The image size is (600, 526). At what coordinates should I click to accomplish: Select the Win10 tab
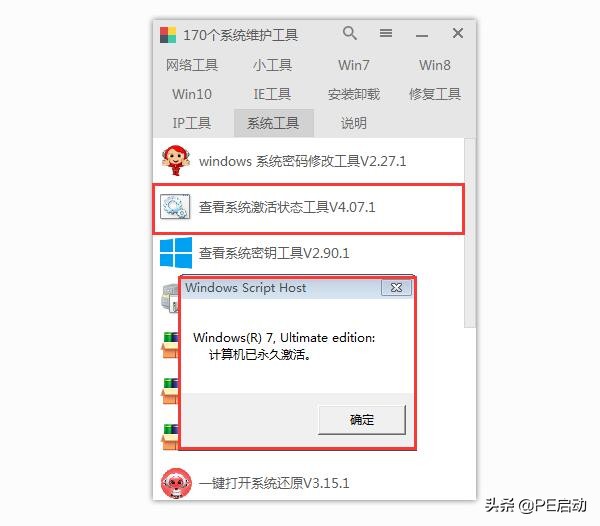point(192,94)
